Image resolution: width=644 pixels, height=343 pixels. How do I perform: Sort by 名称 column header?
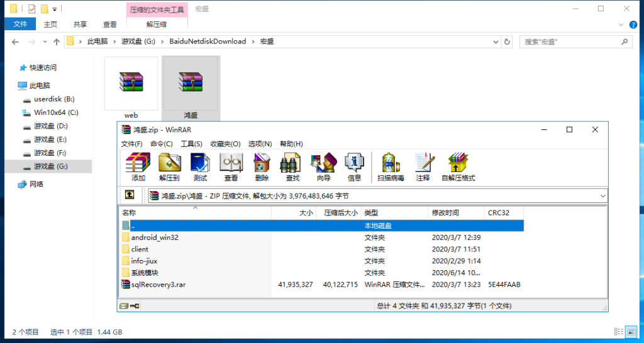point(196,213)
